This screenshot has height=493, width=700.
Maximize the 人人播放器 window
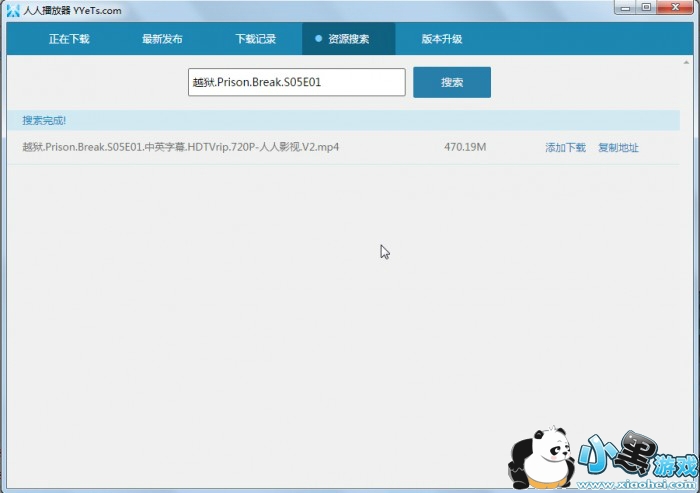646,8
